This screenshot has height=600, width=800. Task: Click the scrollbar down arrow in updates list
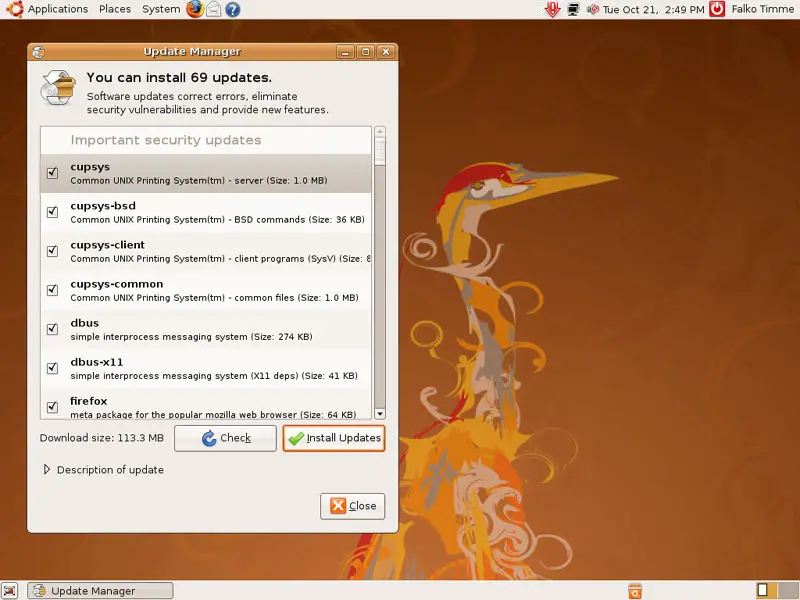click(x=380, y=413)
